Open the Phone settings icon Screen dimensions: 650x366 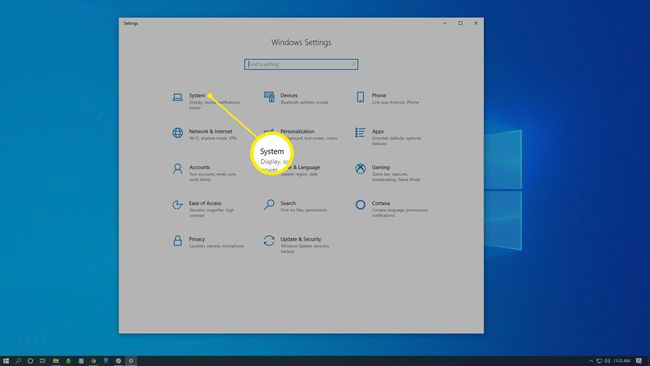pyautogui.click(x=360, y=97)
